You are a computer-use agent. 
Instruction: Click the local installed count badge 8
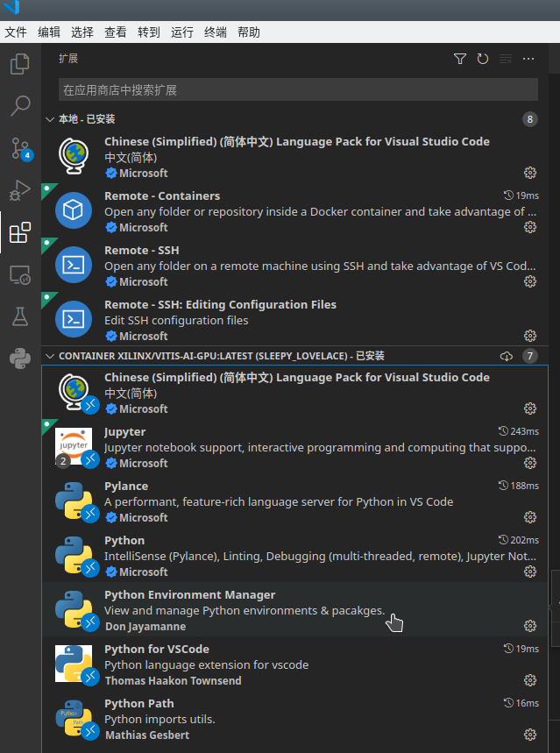tap(529, 119)
